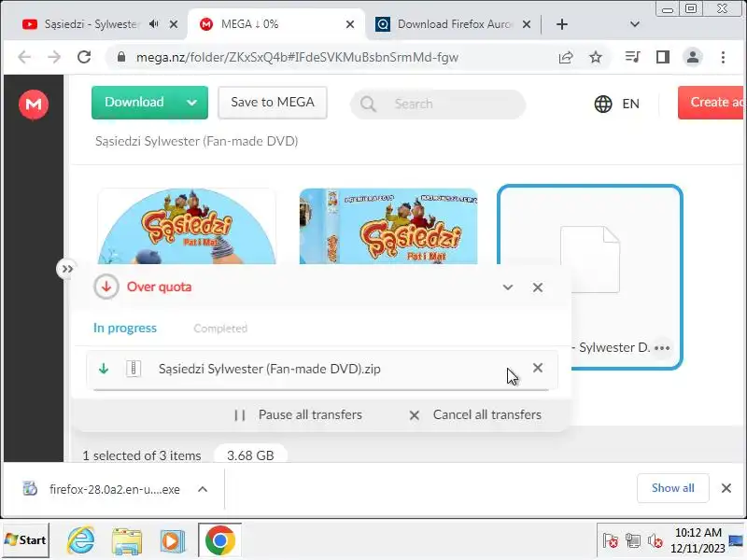
Task: Open Windows Media Player on taskbar
Action: tap(173, 541)
